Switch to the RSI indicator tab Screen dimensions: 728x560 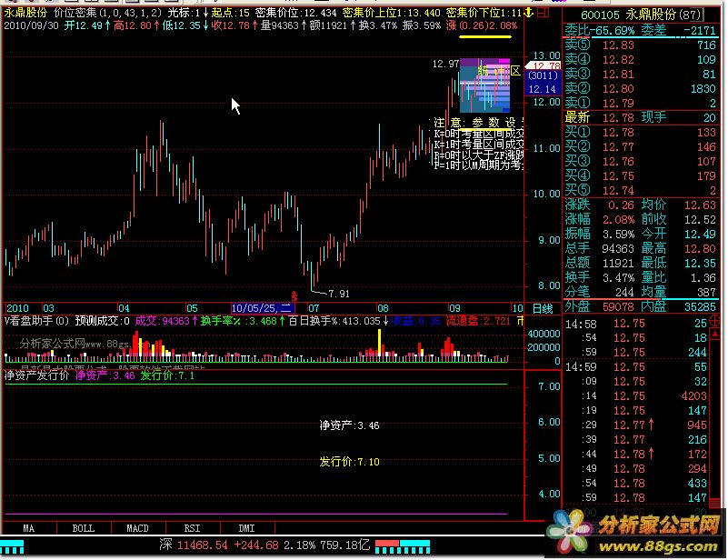pyautogui.click(x=192, y=528)
